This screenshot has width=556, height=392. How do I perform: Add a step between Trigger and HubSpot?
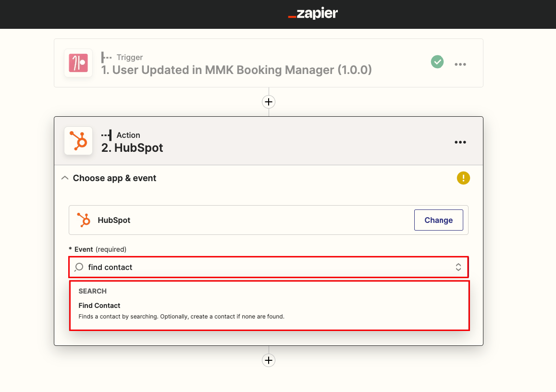tap(269, 102)
